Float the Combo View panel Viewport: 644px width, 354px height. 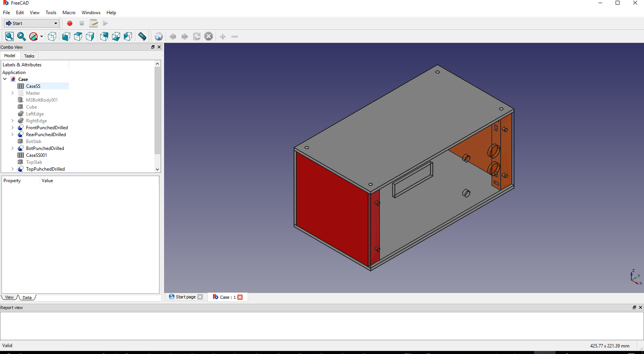point(153,47)
